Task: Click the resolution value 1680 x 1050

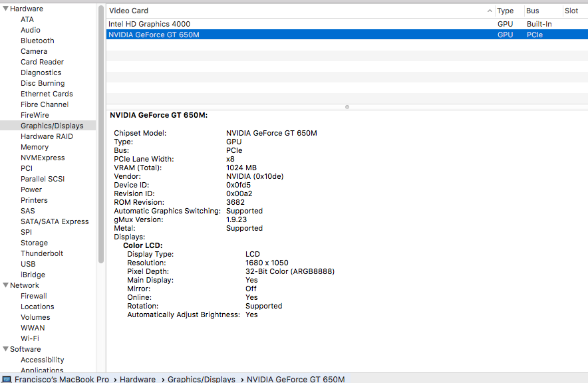Action: [267, 263]
